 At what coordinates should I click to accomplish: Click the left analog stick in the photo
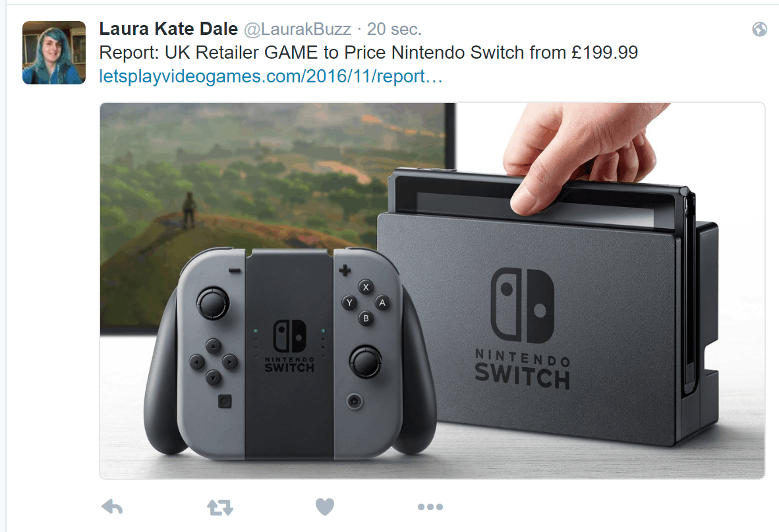pyautogui.click(x=213, y=303)
